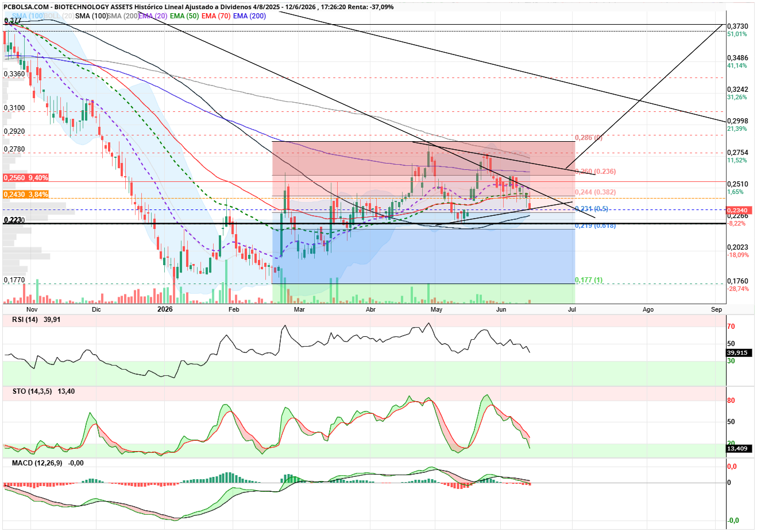Click the 80 level on stochastic axis
Viewport: 757px width, 532px height.
(x=731, y=401)
